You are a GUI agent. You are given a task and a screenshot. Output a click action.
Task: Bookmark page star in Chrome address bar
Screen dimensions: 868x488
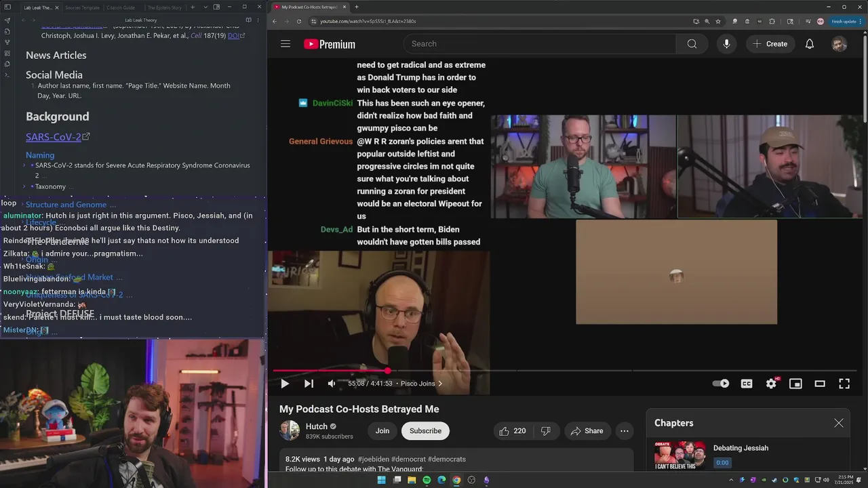(x=718, y=21)
